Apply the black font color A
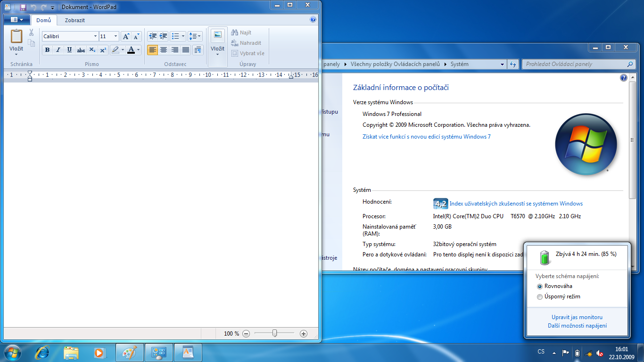Image resolution: width=644 pixels, height=362 pixels. [x=131, y=50]
